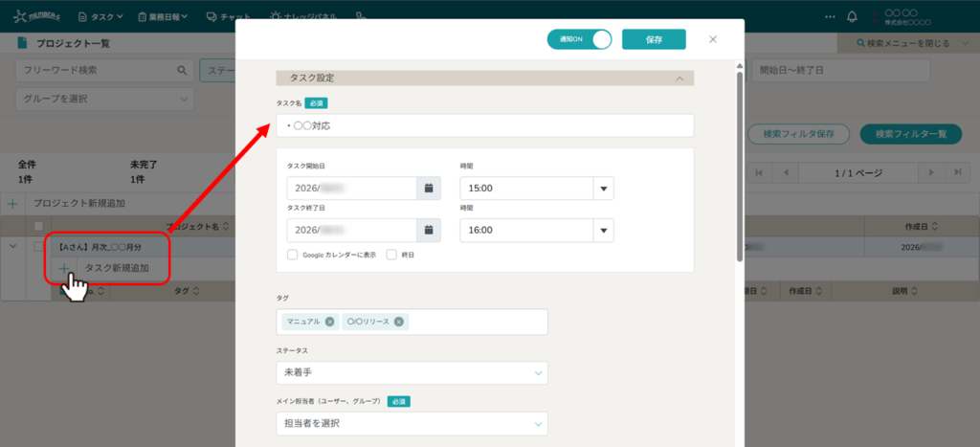
Task: Click the Members logo in the header
Action: click(37, 16)
